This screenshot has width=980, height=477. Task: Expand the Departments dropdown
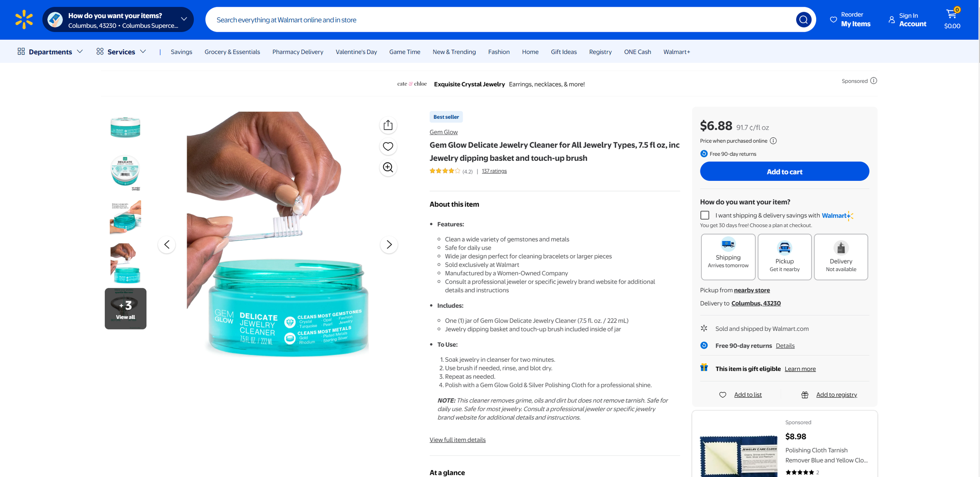pos(50,52)
